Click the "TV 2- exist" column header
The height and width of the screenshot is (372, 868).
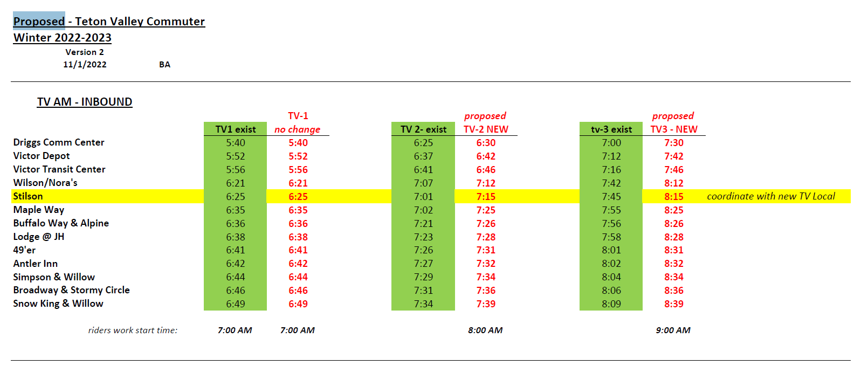click(423, 129)
